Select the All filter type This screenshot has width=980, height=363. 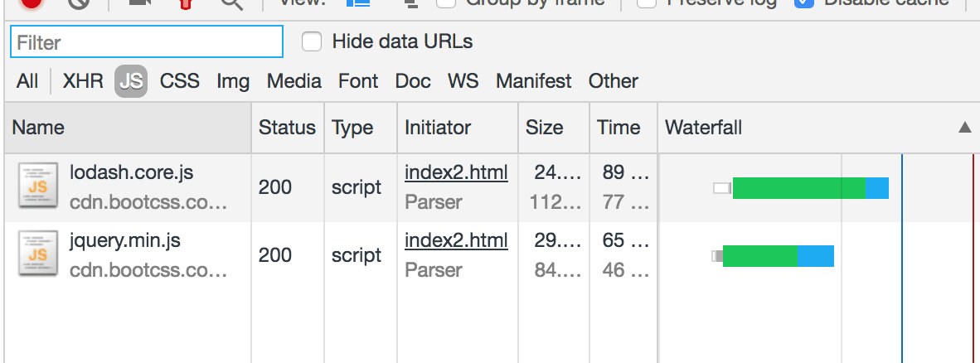point(27,81)
